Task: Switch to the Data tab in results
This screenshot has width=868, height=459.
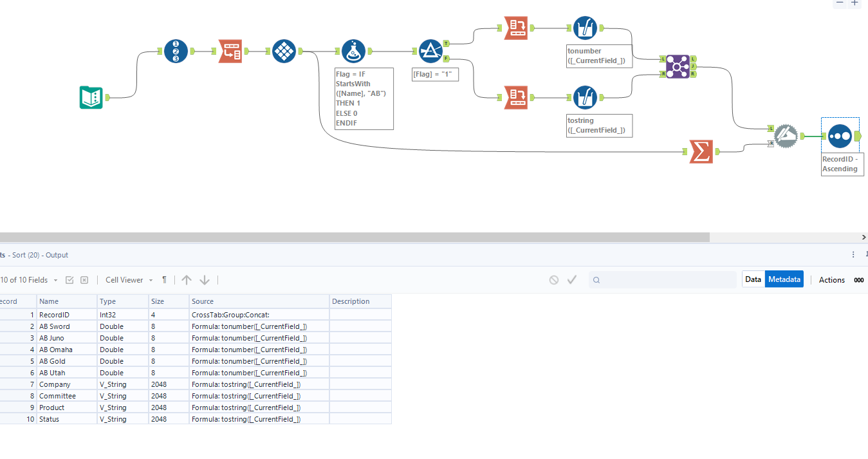Action: 753,279
